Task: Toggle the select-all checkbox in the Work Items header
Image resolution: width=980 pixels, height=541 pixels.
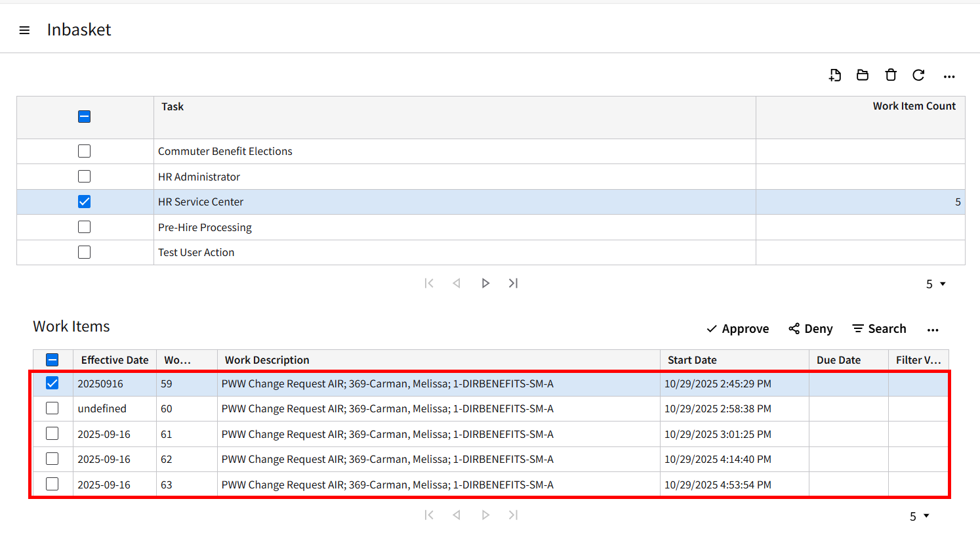Action: pos(52,360)
